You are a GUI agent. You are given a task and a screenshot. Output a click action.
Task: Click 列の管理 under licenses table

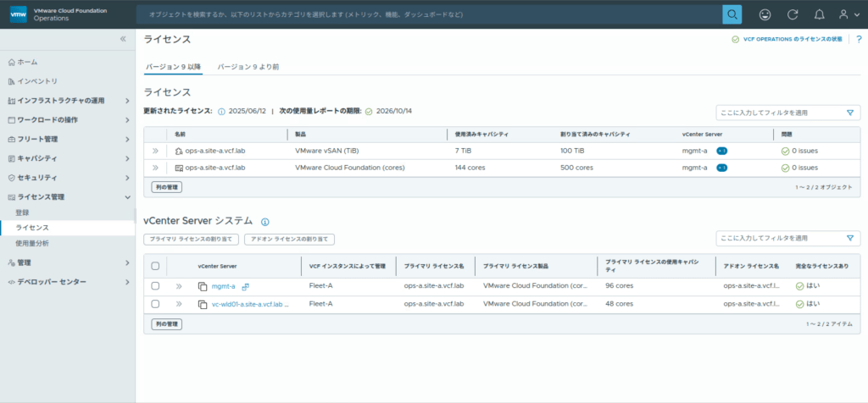tap(167, 187)
